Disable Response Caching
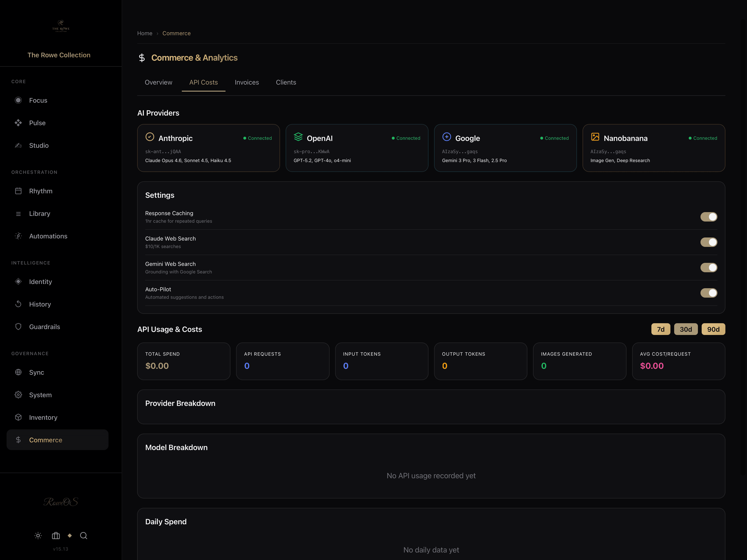747x560 pixels. point(709,217)
